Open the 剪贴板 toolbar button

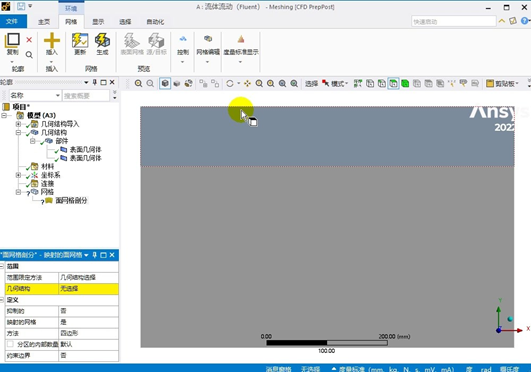(503, 83)
